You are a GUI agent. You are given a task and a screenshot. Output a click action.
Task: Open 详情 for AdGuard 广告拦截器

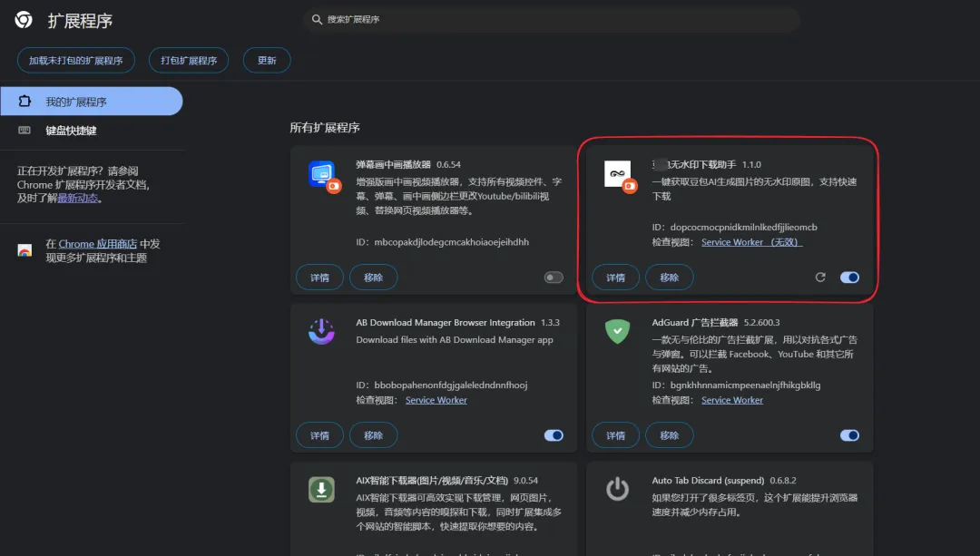tap(615, 435)
